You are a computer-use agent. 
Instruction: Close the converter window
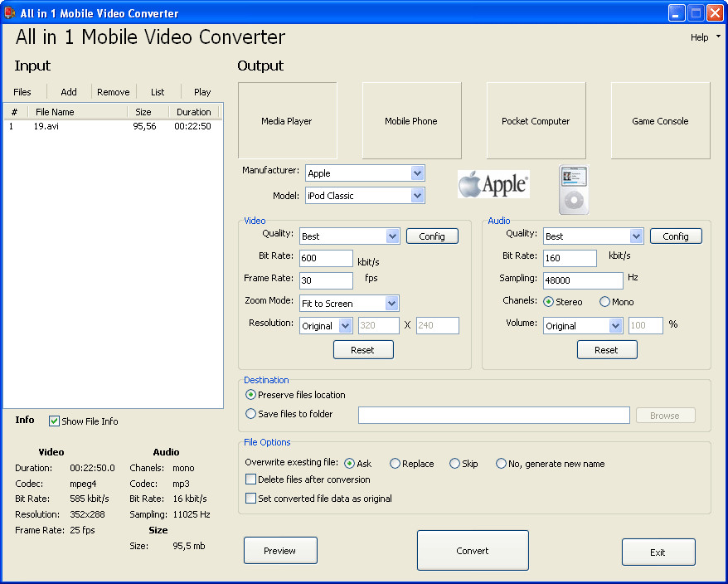click(715, 13)
